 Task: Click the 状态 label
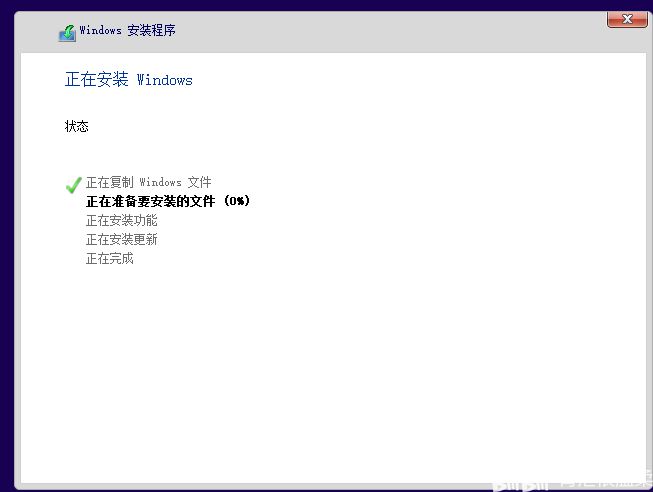77,126
